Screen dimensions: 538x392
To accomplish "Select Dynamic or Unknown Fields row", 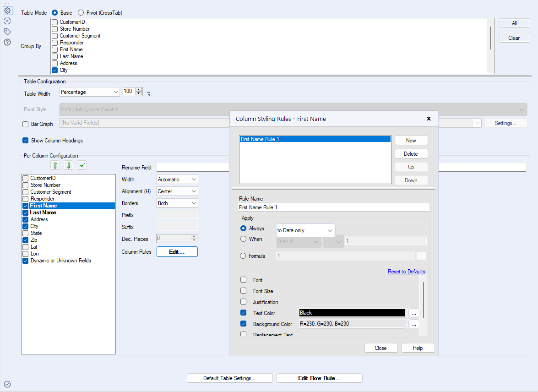I will click(x=61, y=261).
